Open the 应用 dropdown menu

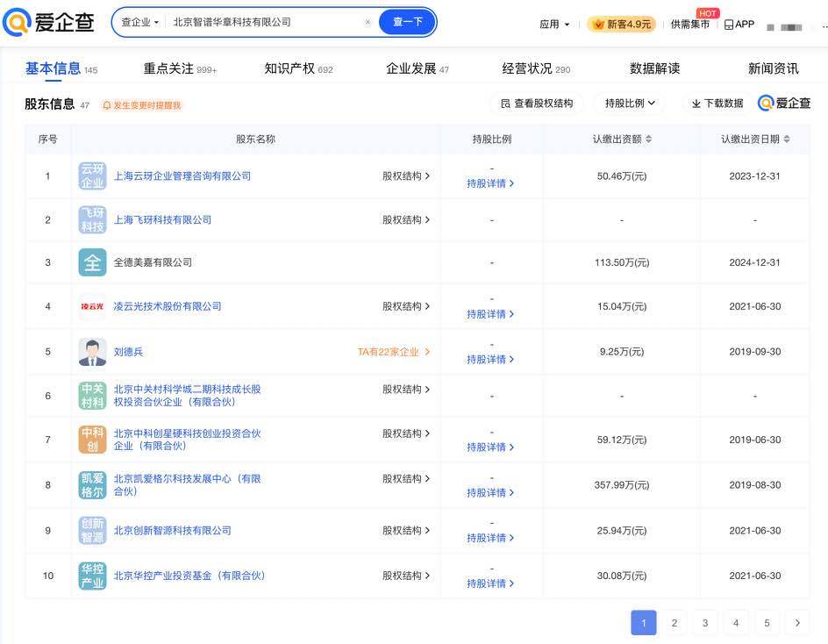pyautogui.click(x=554, y=25)
